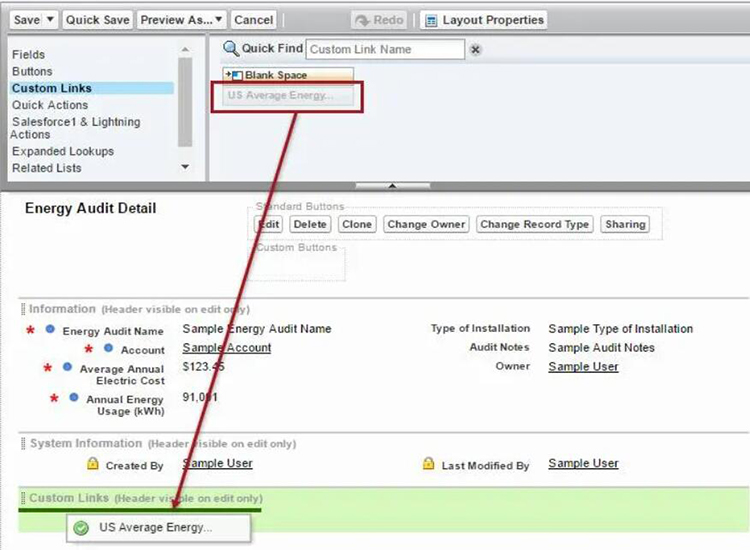Click blue dot beside Energy Audit Name
750x550 pixels.
tap(50, 329)
